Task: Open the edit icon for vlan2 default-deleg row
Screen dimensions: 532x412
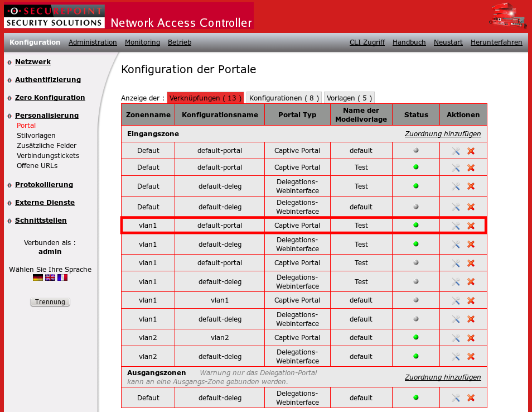Action: [x=455, y=356]
